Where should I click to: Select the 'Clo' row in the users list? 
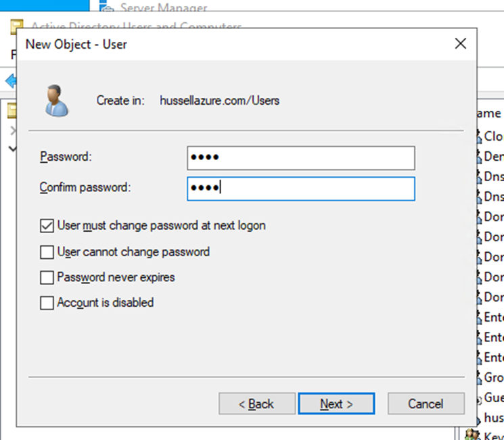coord(490,136)
